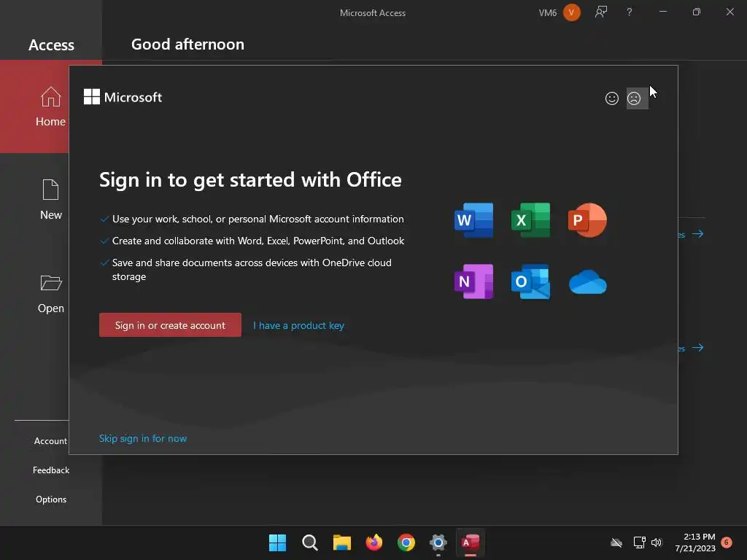This screenshot has height=560, width=747.
Task: Click the feedback person icon in title bar
Action: [601, 12]
